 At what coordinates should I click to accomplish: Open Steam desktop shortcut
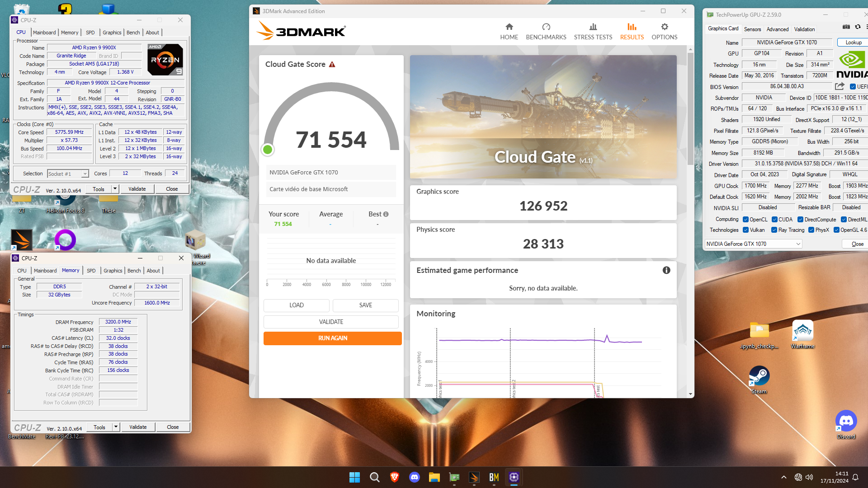(759, 380)
